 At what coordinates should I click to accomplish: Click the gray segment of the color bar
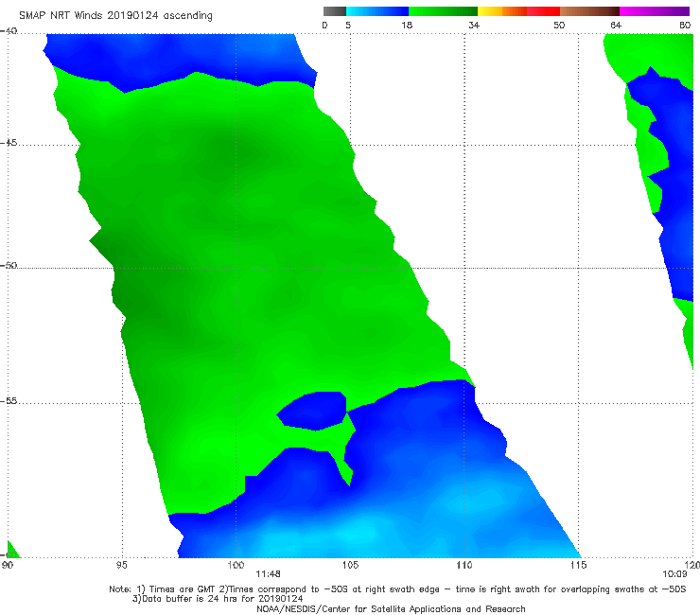(334, 11)
